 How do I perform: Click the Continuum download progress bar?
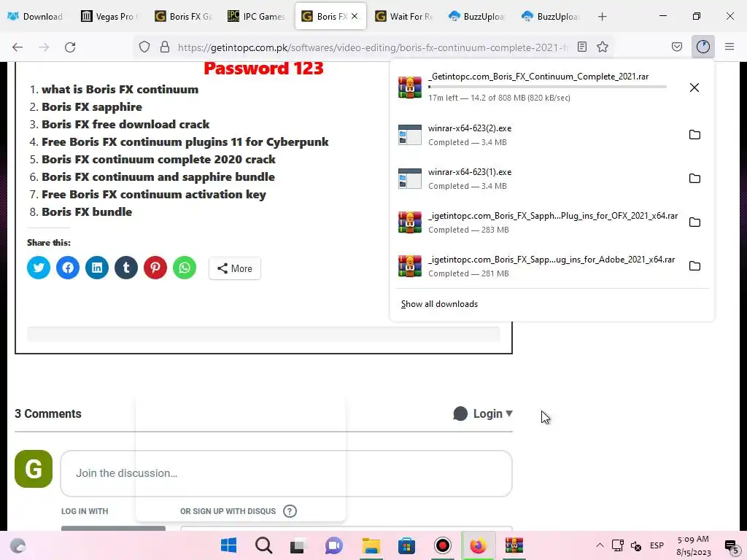tap(547, 87)
